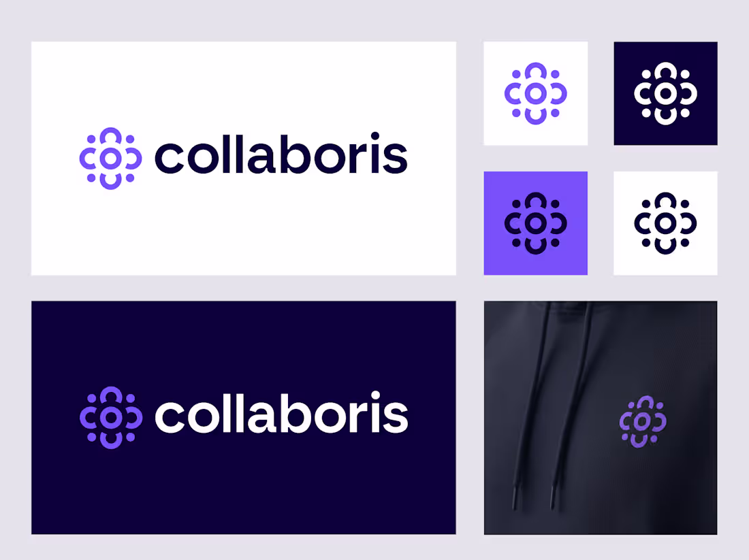
Task: Select the white horizontal logo banner
Action: click(244, 159)
